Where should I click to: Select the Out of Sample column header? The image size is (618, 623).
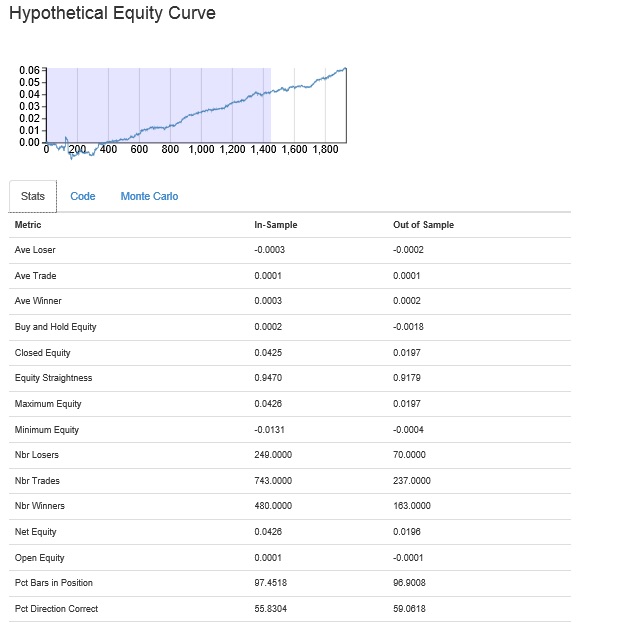423,225
